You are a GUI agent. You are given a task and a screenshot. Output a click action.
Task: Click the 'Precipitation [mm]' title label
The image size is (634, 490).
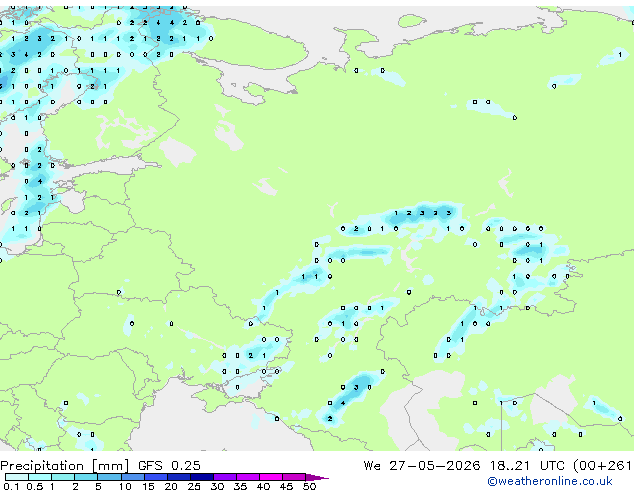click(65, 466)
